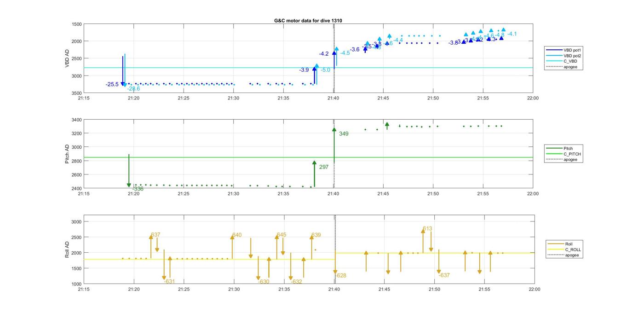This screenshot has width=644, height=319.
Task: Click the -628 roll label near apogee
Action: click(x=341, y=276)
